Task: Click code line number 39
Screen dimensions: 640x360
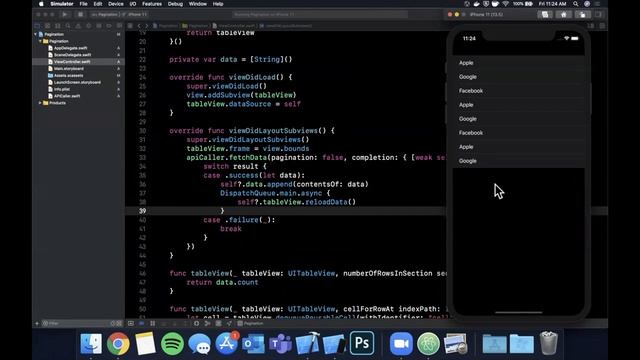Action: click(x=142, y=211)
